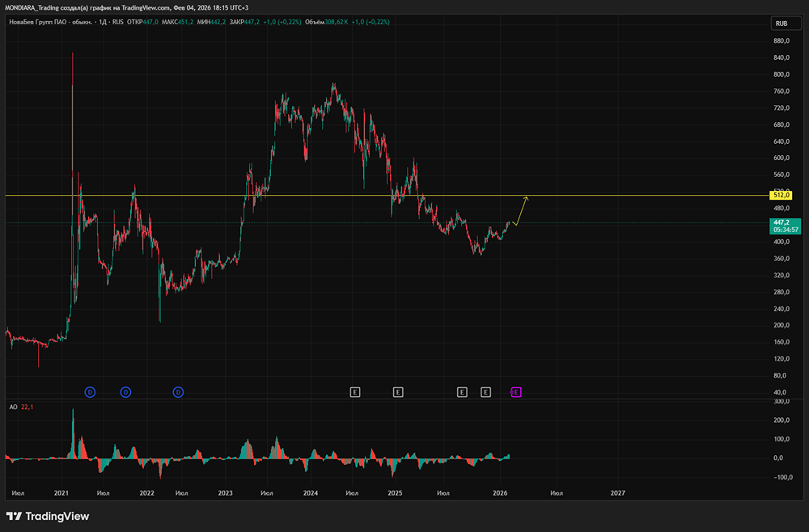Click the 2023 time axis label

[226, 493]
